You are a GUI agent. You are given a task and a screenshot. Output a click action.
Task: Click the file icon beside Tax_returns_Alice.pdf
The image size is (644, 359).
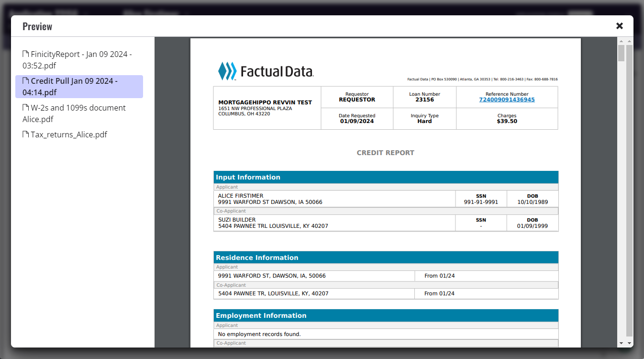coord(26,135)
